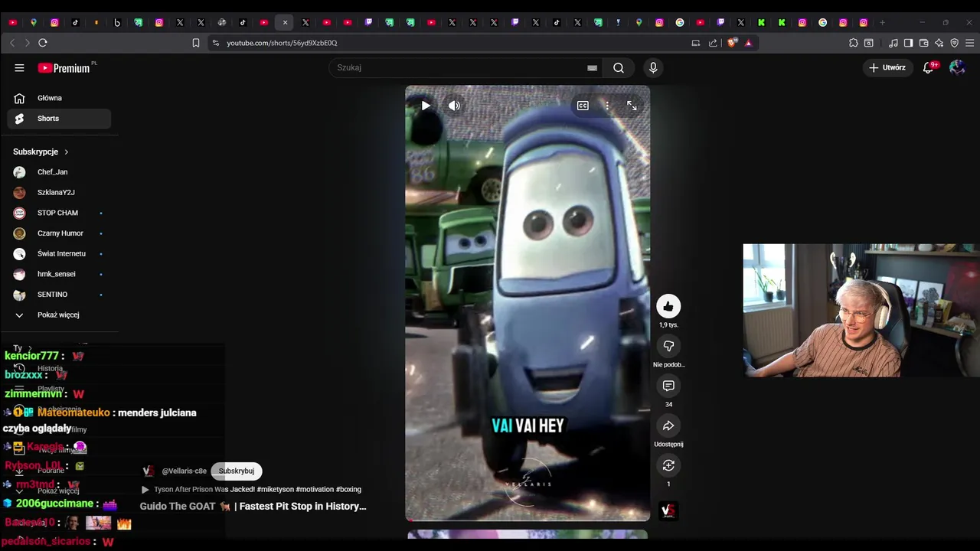980x551 pixels.
Task: Switch to the Bing tab with b icon
Action: [117, 23]
